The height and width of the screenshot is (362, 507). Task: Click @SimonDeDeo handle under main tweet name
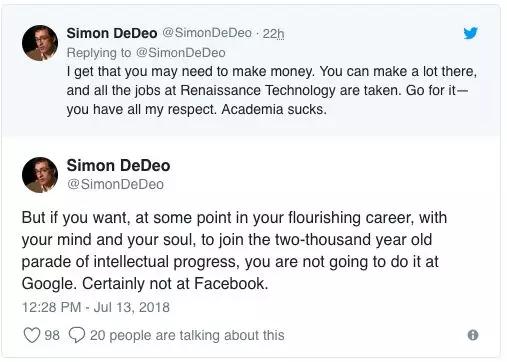115,184
